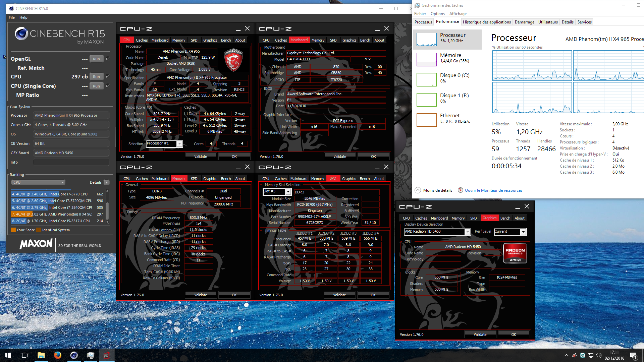Click the Info field in Cinebench
The image size is (644, 362).
tap(71, 162)
